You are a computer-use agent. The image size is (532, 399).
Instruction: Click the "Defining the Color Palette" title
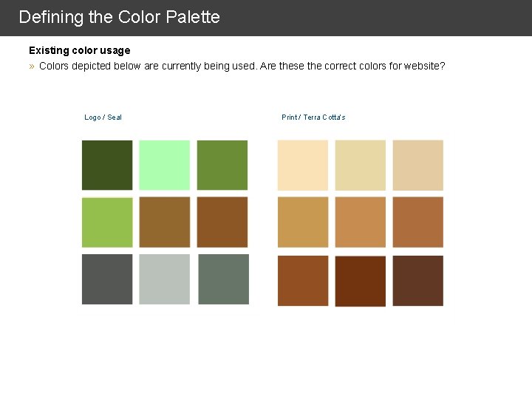pos(119,17)
